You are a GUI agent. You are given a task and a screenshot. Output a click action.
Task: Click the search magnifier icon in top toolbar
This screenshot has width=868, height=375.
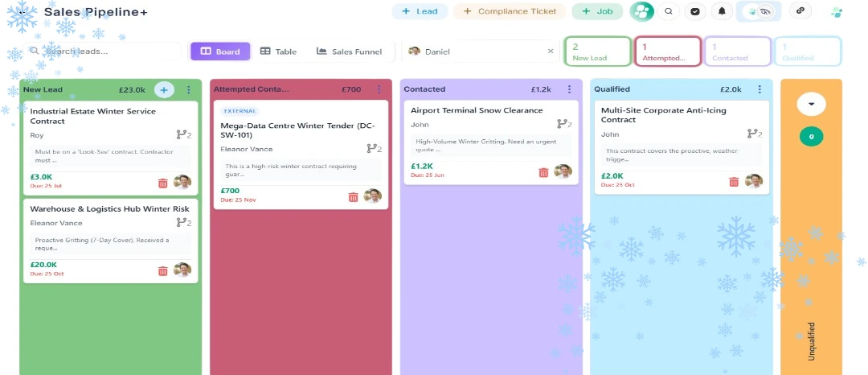coord(668,11)
